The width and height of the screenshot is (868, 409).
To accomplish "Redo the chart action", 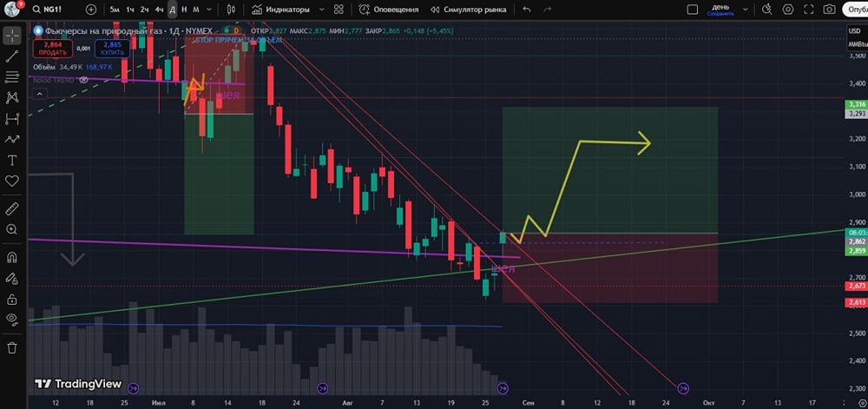I will click(x=548, y=10).
